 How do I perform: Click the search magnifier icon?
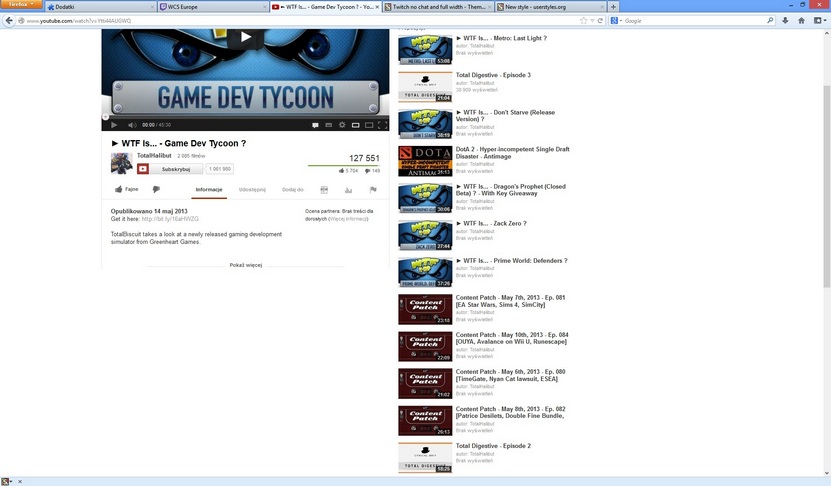770,21
